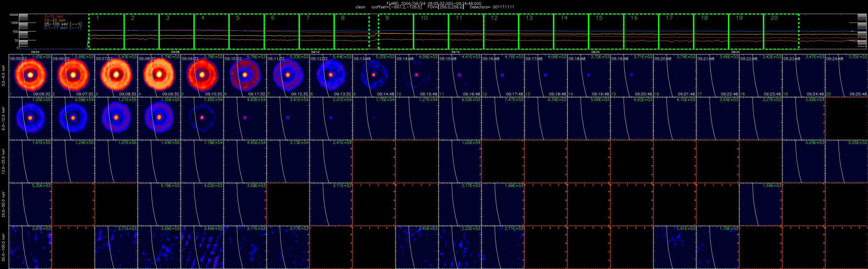Viewport: 868px width, 269px height.
Task: Click the '6.0-12.0 keV' row label
Action: [3, 118]
